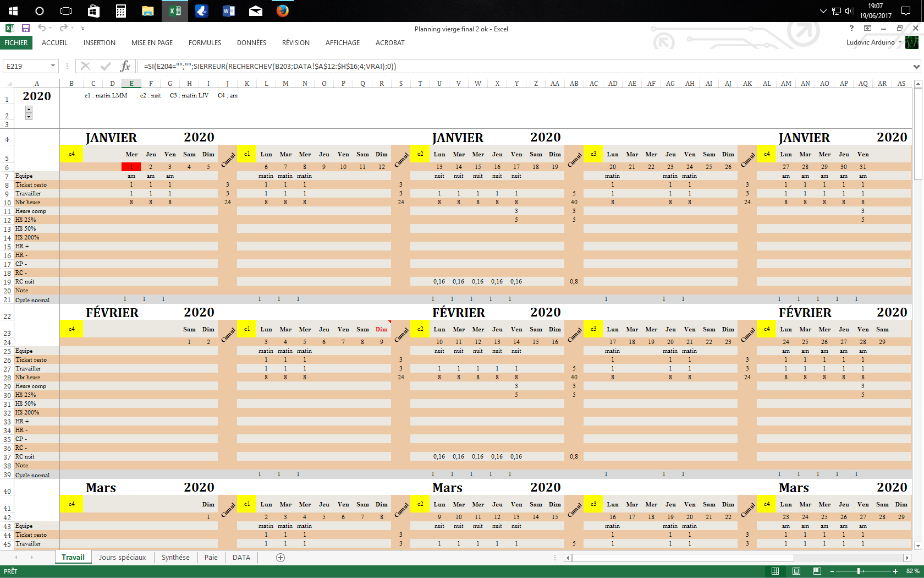Open Cortana search from the taskbar
Image resolution: width=924 pixels, height=578 pixels.
(x=40, y=11)
